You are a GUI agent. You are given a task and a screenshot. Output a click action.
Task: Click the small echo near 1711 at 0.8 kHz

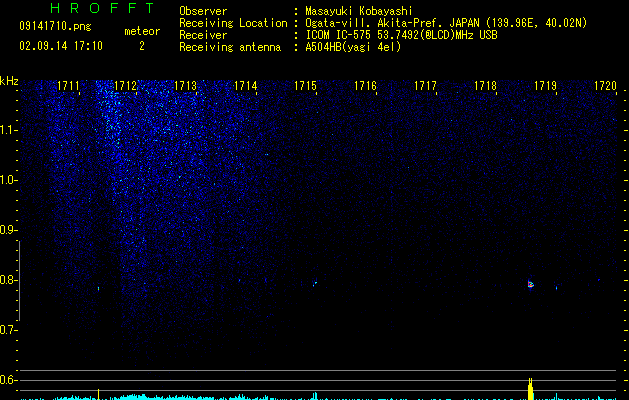(x=98, y=288)
